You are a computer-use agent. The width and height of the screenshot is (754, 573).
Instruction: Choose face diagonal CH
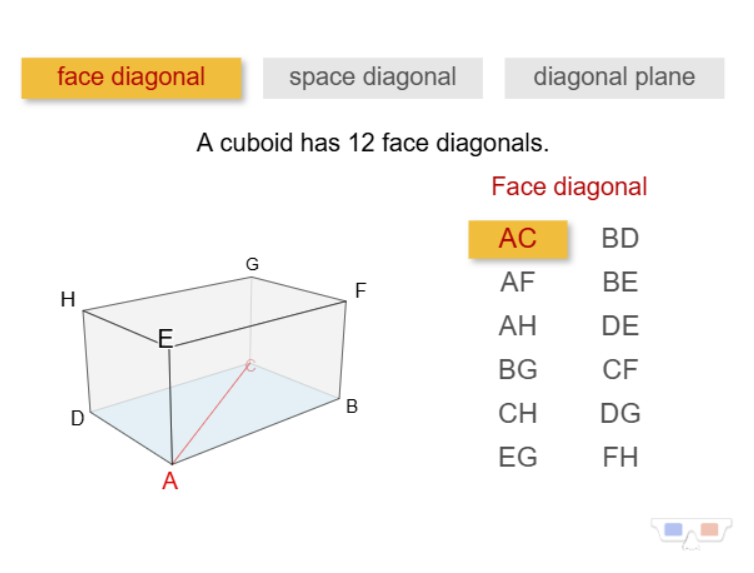pos(518,414)
